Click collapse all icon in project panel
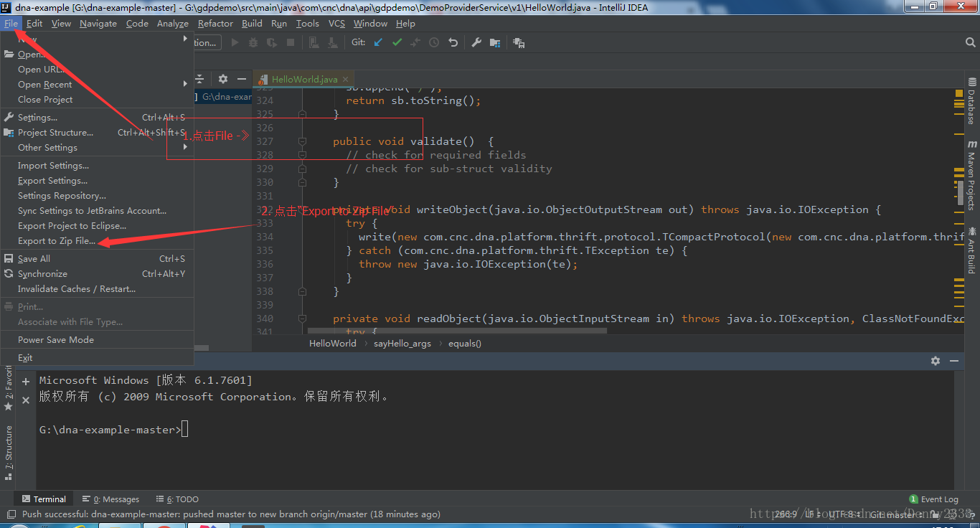Viewport: 980px width, 528px height. (x=201, y=79)
